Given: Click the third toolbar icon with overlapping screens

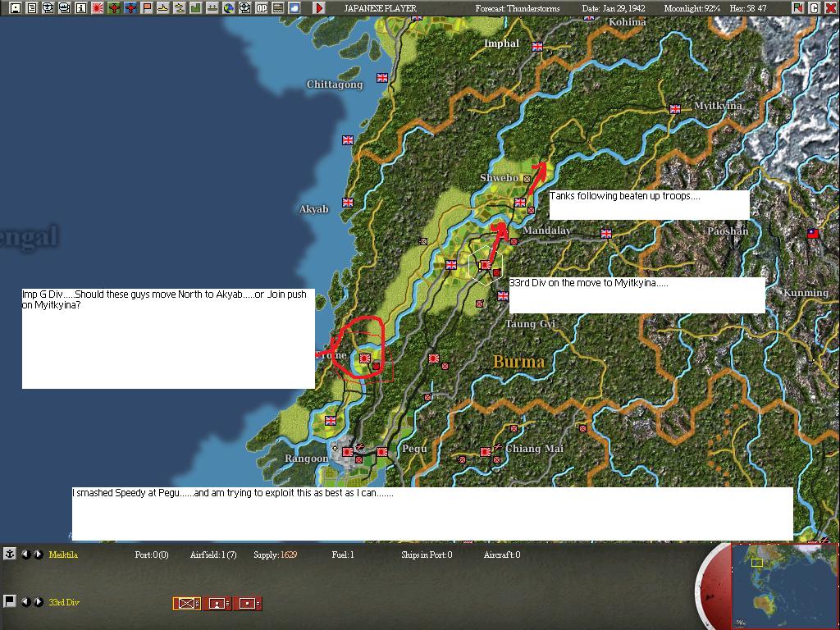Looking at the screenshot, I should click(x=48, y=8).
